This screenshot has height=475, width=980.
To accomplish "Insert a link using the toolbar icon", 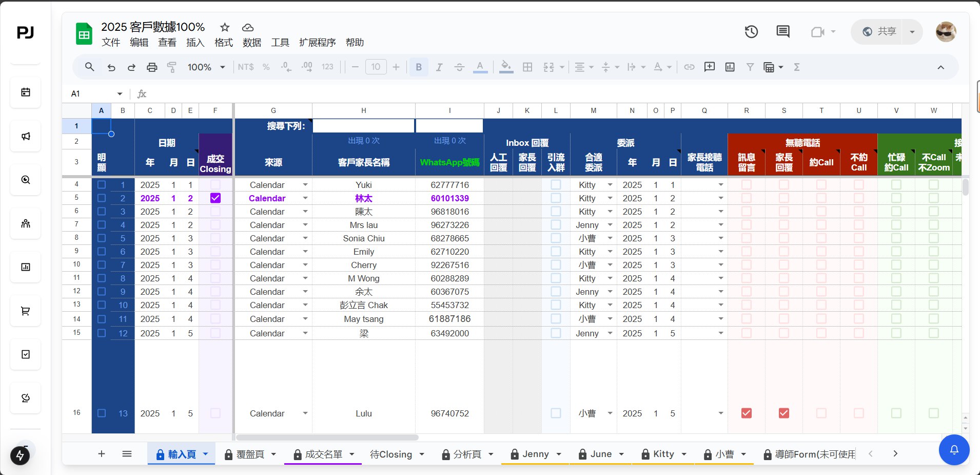I will [690, 67].
